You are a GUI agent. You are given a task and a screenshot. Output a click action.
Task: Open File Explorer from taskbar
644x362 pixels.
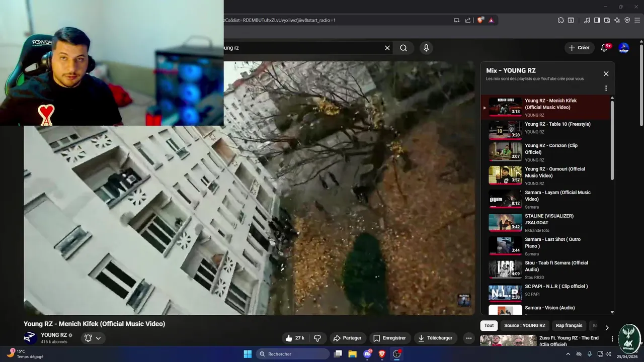click(x=353, y=354)
